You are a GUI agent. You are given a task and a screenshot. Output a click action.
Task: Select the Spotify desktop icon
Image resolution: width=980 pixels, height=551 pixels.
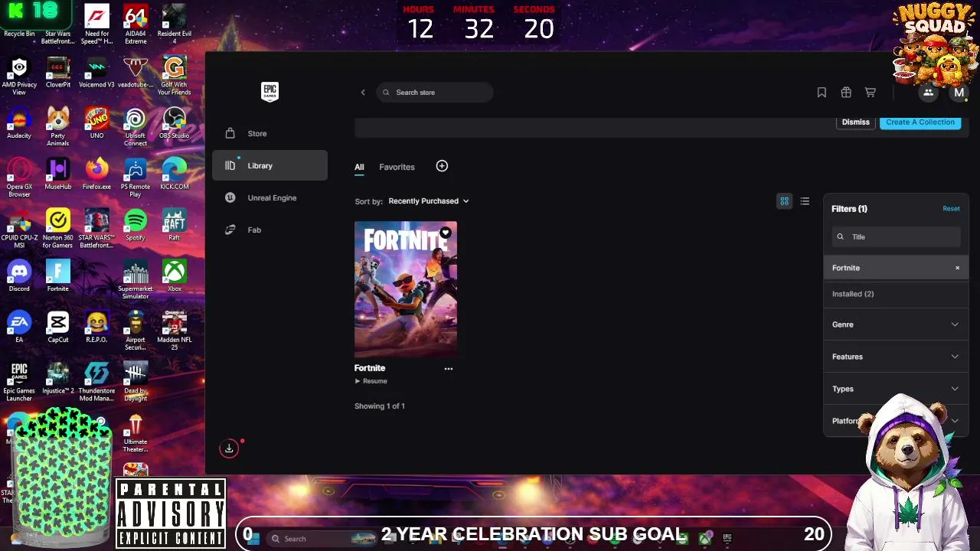[x=136, y=225]
